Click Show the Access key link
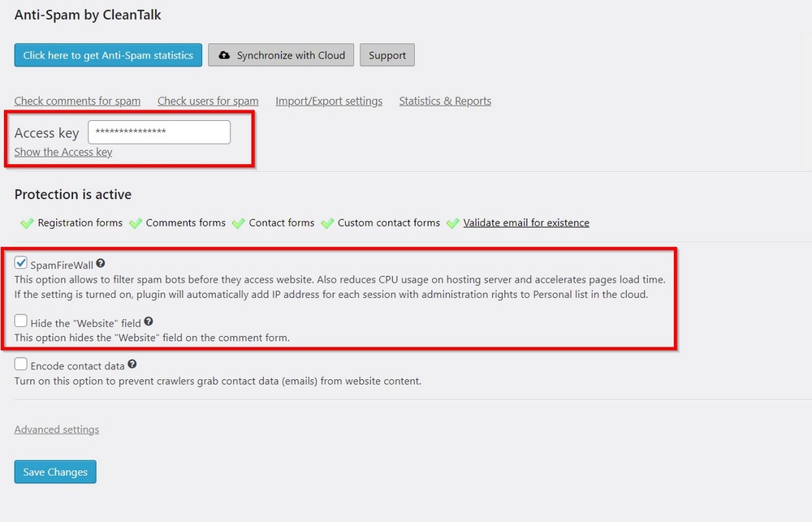 [63, 152]
